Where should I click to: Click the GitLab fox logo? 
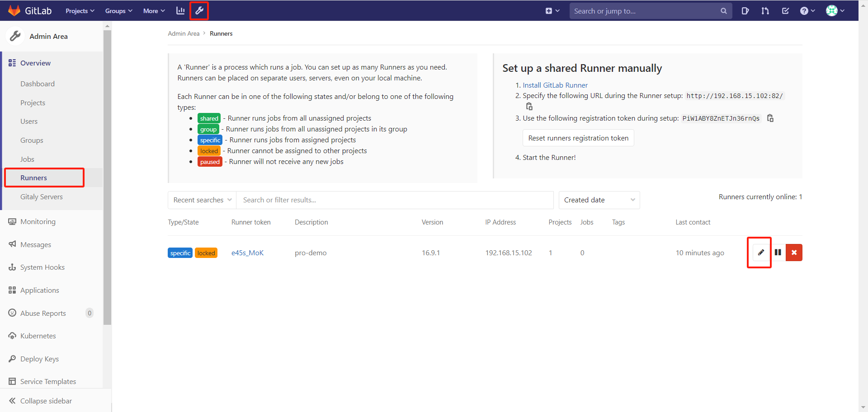(x=14, y=10)
